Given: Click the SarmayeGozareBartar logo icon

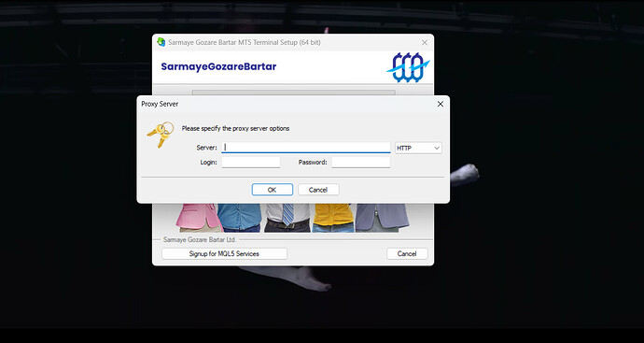Looking at the screenshot, I should (408, 67).
